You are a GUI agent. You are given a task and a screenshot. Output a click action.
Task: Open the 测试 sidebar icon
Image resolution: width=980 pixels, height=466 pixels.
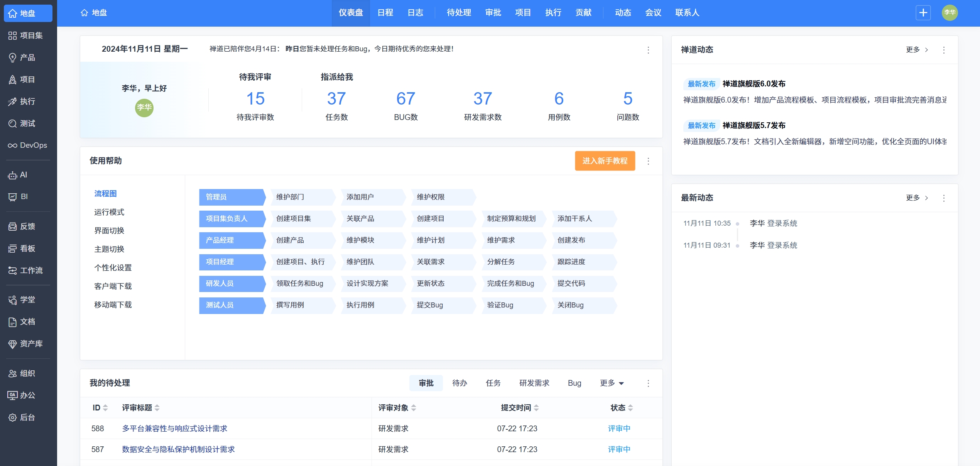click(12, 123)
